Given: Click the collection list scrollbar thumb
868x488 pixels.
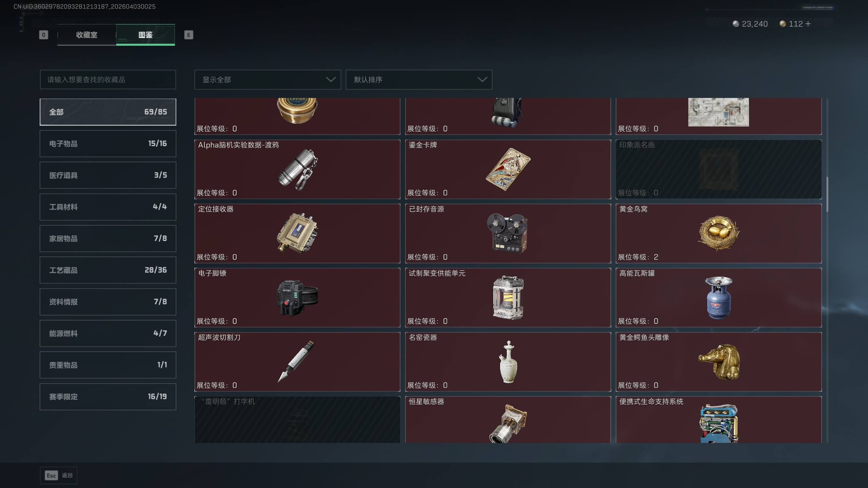Looking at the screenshot, I should (x=827, y=194).
